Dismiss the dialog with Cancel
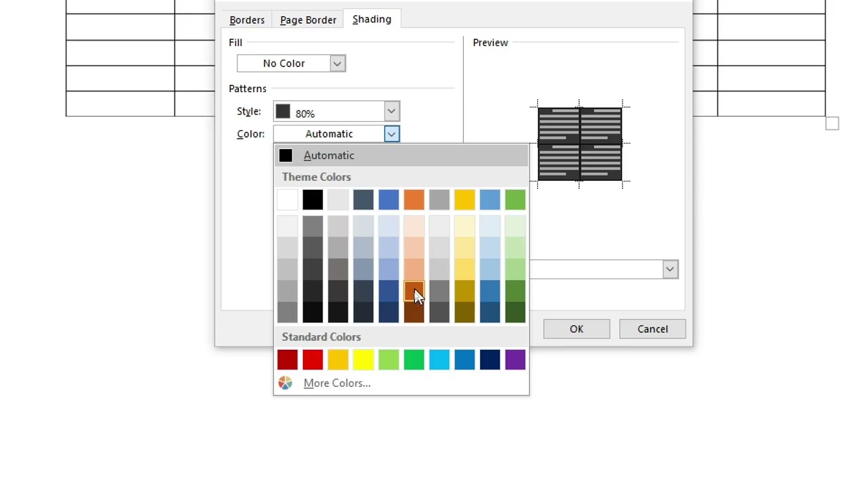Screen dimensions: 868x488 652,329
